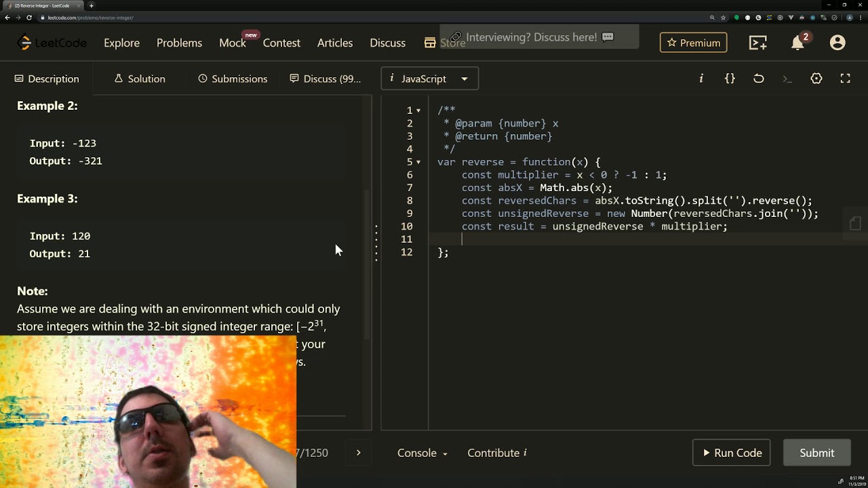Click the clipboard icon at editor's right edge
The height and width of the screenshot is (488, 868).
[x=855, y=224]
